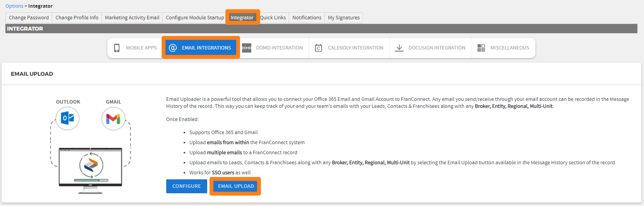Open the Change Password tab

(x=29, y=18)
